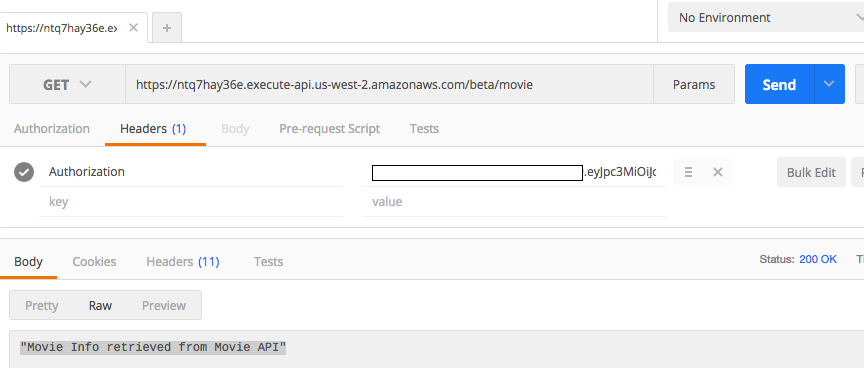Show the response Body tab
This screenshot has height=368, width=864.
click(x=28, y=262)
